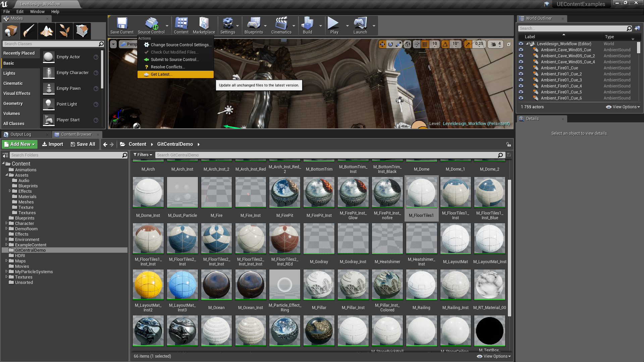This screenshot has width=644, height=362.
Task: Open the Cinematics toolbar icon
Action: tap(281, 25)
